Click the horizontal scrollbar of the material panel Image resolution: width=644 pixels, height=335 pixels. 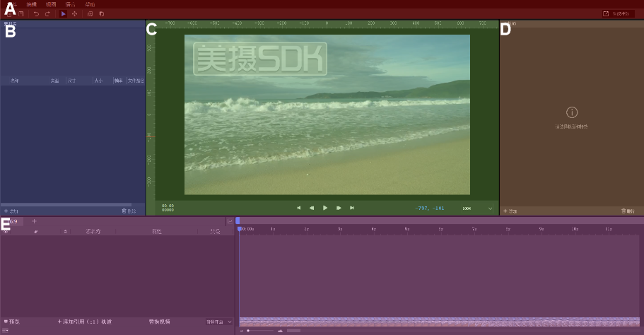click(66, 204)
